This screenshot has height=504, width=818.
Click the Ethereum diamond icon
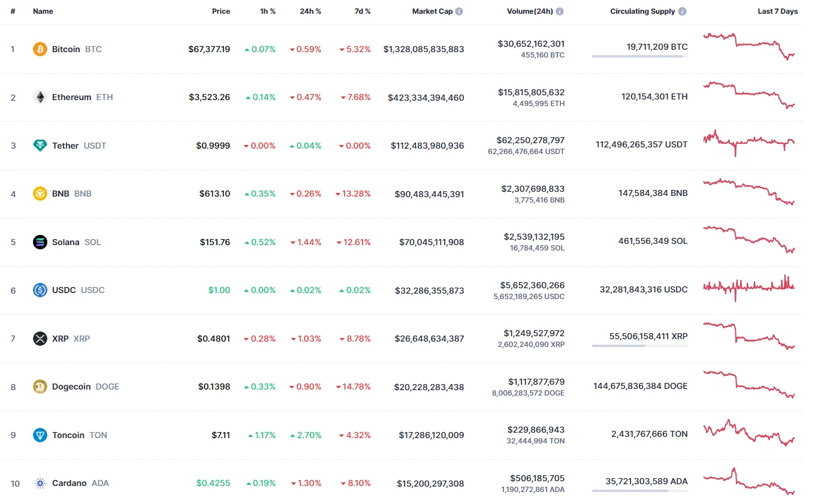[40, 97]
